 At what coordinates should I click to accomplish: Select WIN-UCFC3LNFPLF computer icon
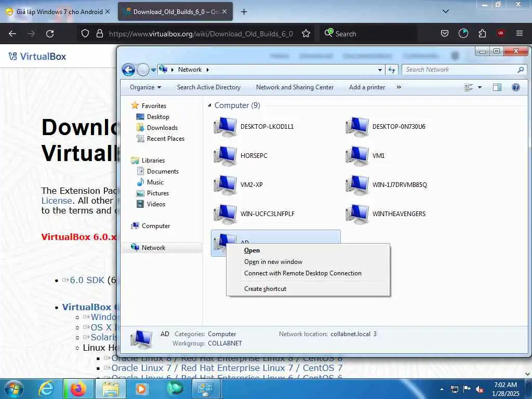point(225,214)
